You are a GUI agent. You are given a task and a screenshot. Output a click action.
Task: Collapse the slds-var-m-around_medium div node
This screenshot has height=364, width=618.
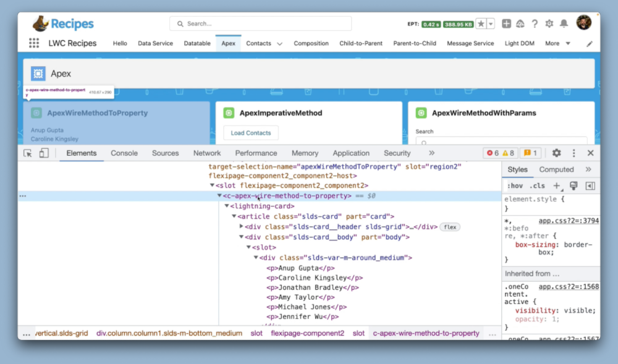[x=256, y=257]
